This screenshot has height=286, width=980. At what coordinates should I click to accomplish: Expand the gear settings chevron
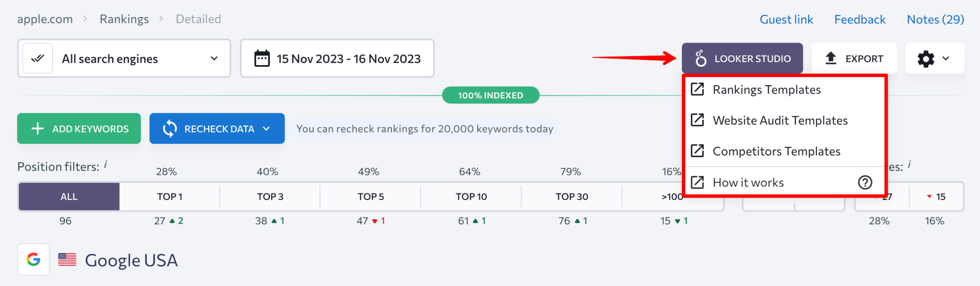pyautogui.click(x=946, y=58)
